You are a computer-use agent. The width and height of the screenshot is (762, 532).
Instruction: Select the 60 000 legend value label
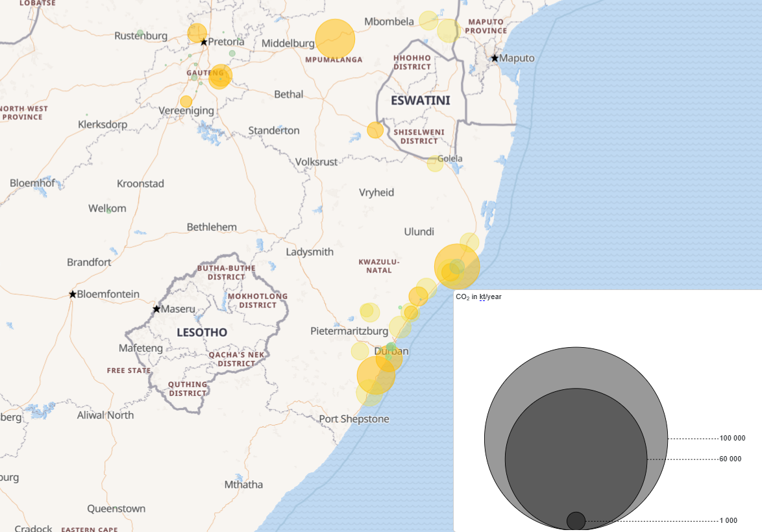730,459
